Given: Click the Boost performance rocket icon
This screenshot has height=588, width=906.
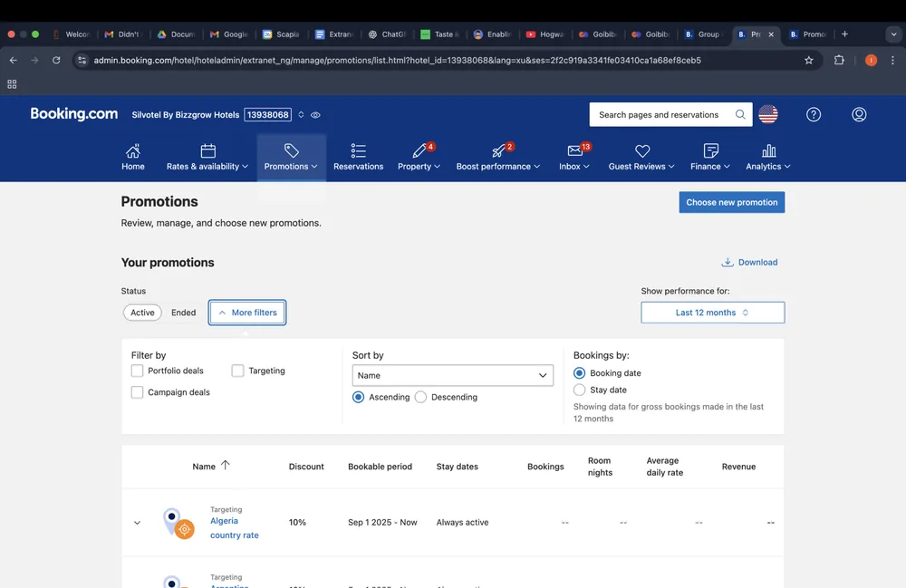Looking at the screenshot, I should click(x=498, y=150).
